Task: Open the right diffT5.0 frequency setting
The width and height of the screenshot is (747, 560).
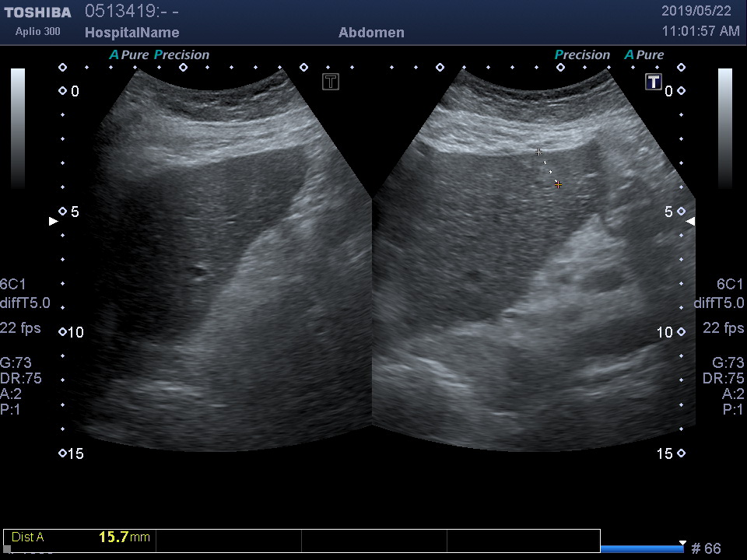Action: (x=718, y=303)
